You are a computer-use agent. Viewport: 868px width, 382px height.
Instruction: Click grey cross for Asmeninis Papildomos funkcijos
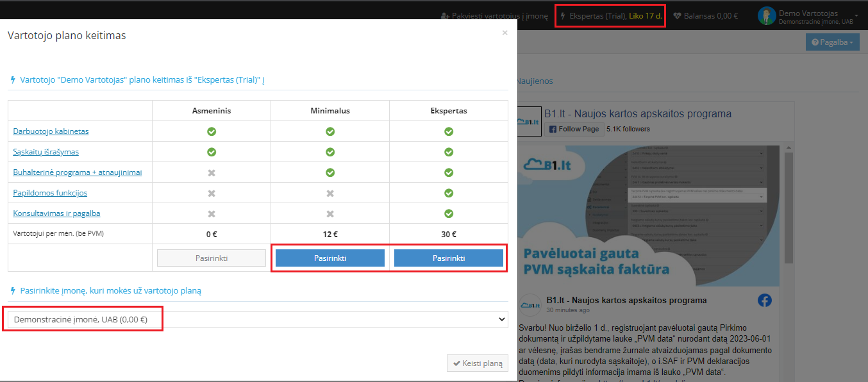[x=212, y=193]
